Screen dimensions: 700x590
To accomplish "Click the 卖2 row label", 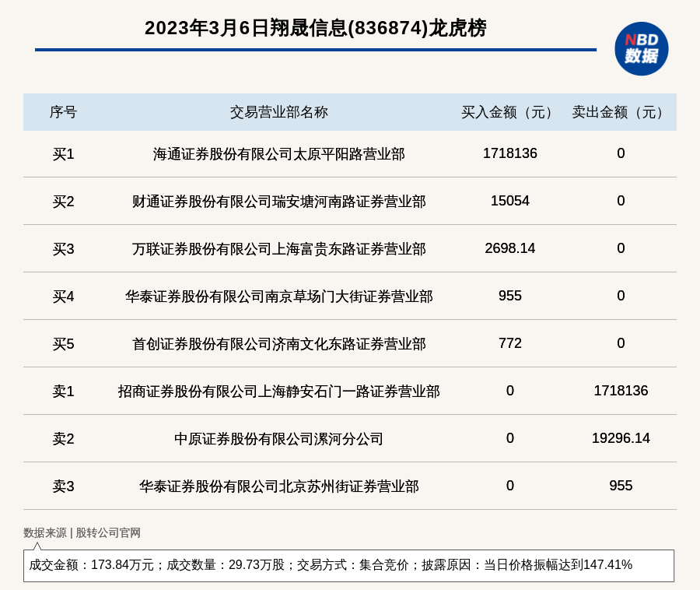I will click(x=64, y=438).
